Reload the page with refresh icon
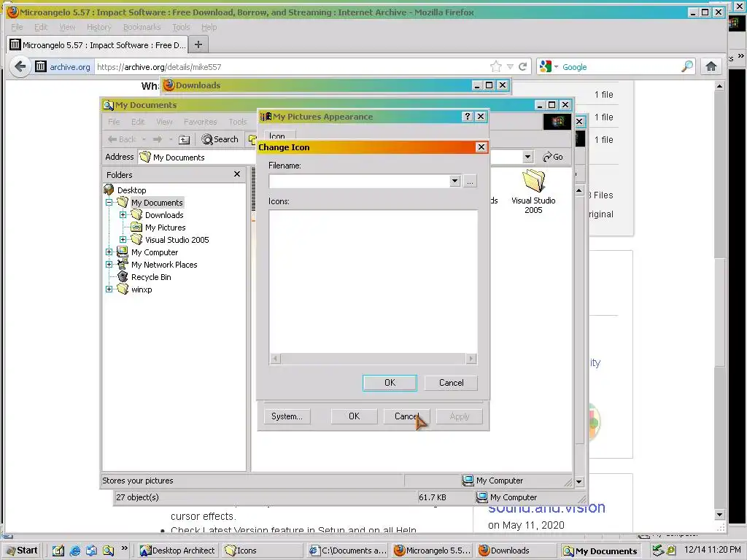Image resolution: width=747 pixels, height=560 pixels. pyautogui.click(x=522, y=66)
